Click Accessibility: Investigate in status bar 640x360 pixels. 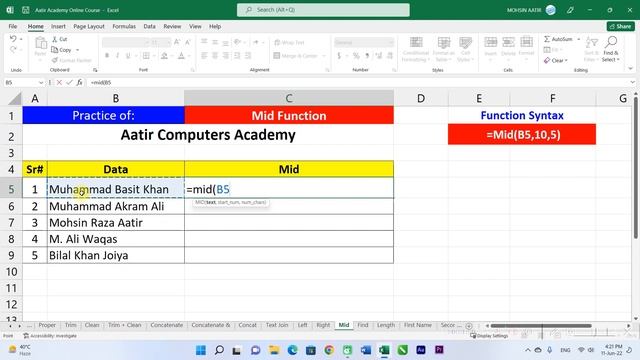[50, 336]
